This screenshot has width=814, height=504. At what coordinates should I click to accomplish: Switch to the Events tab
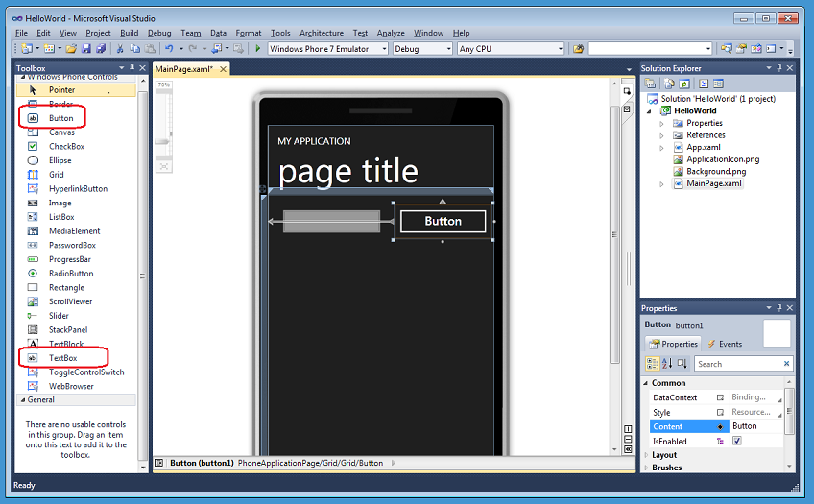coord(725,344)
